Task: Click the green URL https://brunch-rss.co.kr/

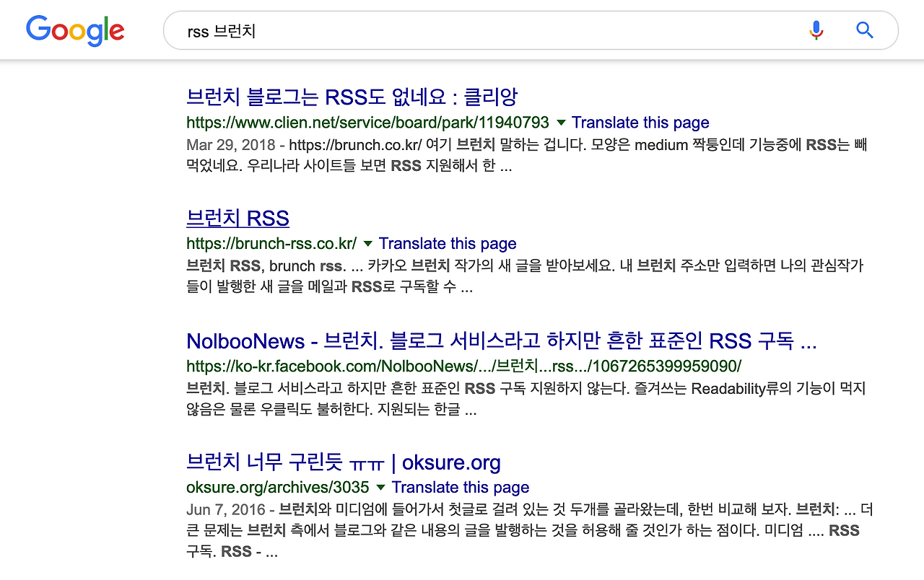Action: 271,244
